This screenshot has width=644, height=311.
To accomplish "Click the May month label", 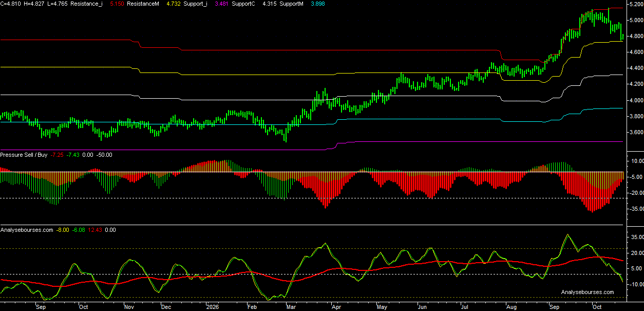I will (382, 307).
